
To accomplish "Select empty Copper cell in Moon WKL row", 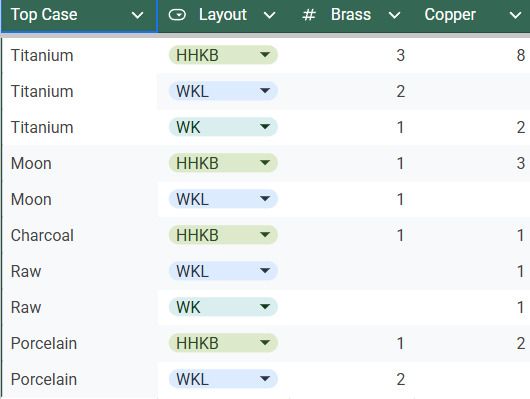I will click(x=472, y=199).
